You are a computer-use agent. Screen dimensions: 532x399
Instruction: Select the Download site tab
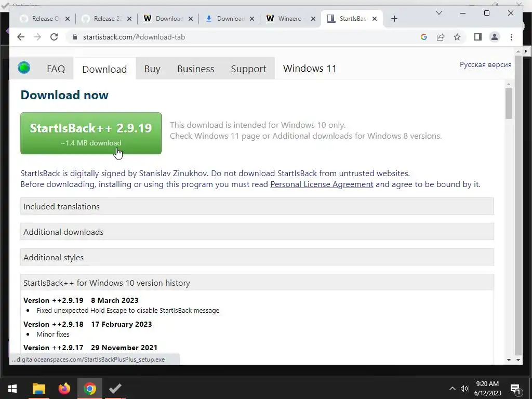[104, 69]
